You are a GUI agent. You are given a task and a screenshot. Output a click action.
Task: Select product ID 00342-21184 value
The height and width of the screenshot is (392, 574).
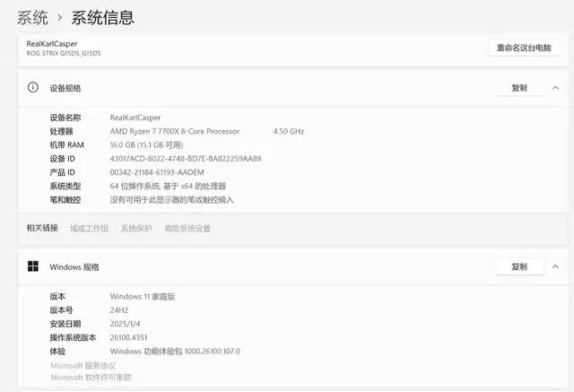(x=157, y=172)
